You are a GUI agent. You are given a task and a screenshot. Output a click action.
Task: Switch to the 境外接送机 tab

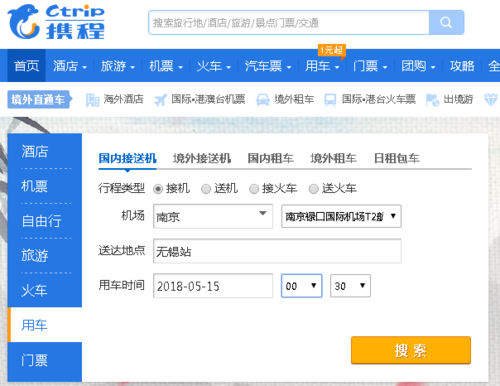coord(202,158)
